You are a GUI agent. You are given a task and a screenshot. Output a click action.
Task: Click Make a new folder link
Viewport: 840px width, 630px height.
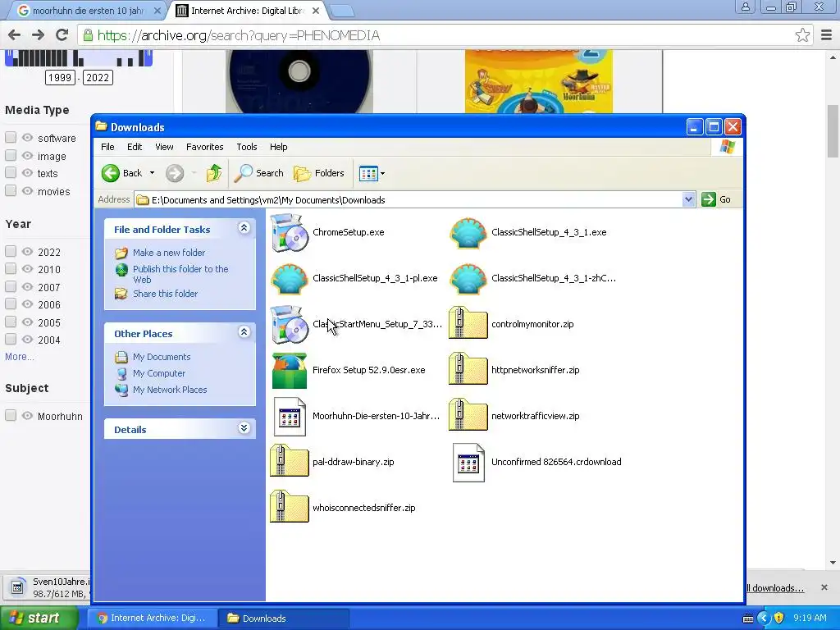169,253
